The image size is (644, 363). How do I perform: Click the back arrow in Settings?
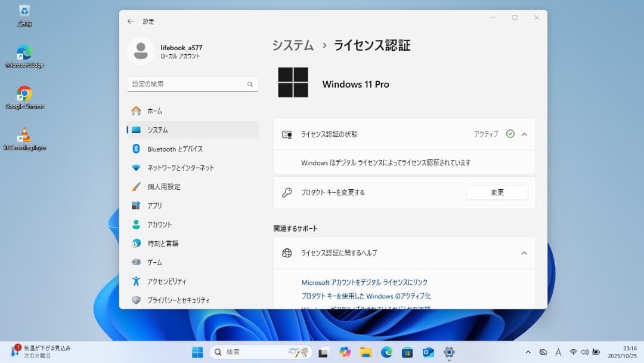(x=129, y=21)
